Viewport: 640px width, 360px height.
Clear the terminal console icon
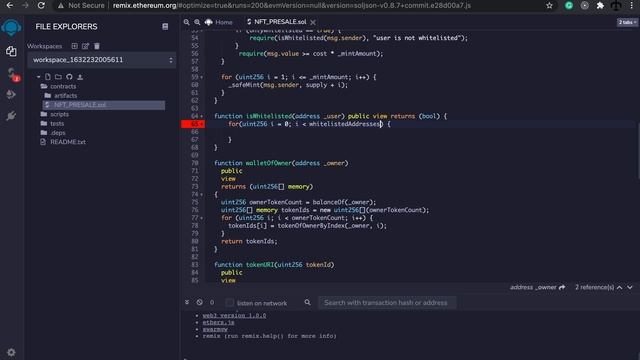(x=199, y=302)
